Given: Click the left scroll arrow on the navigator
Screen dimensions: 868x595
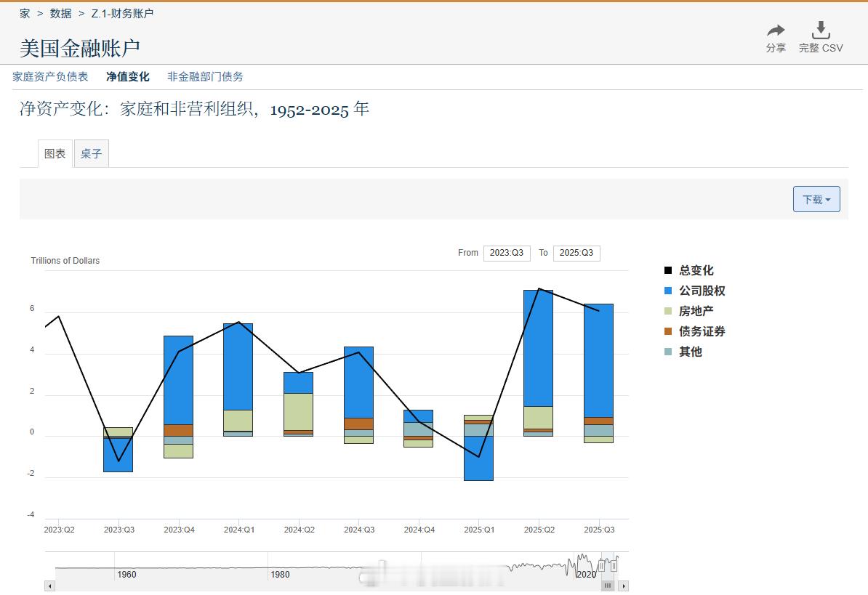Looking at the screenshot, I should 49,586.
